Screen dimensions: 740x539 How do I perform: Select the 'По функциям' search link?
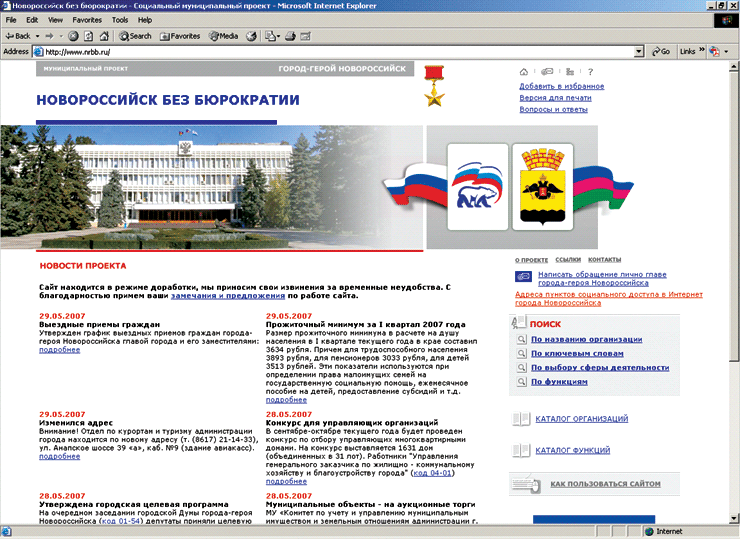pos(559,382)
